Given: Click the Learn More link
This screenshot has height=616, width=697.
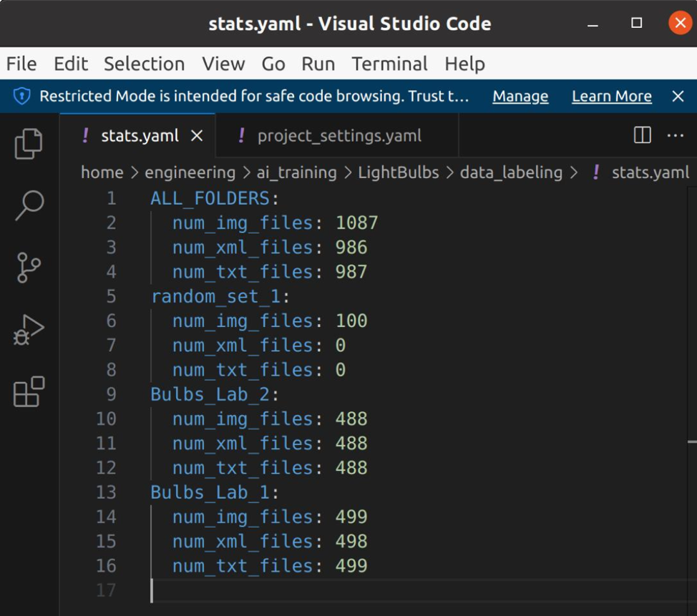Looking at the screenshot, I should point(611,97).
